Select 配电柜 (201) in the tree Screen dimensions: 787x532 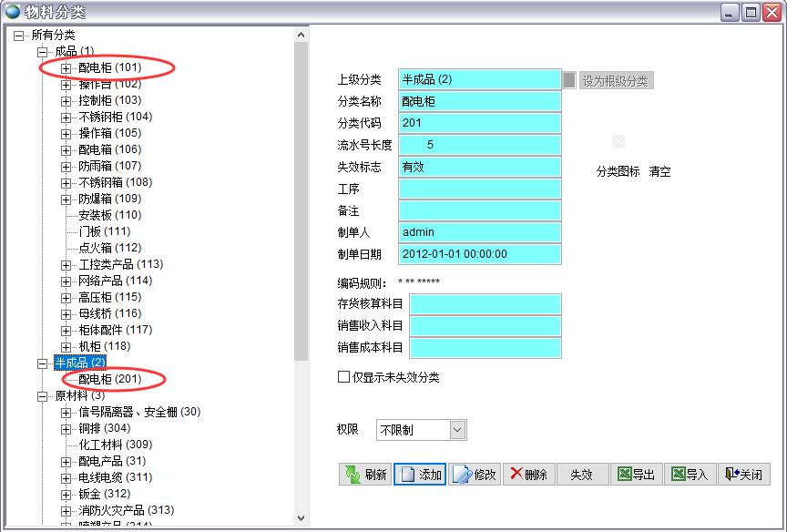pyautogui.click(x=109, y=379)
